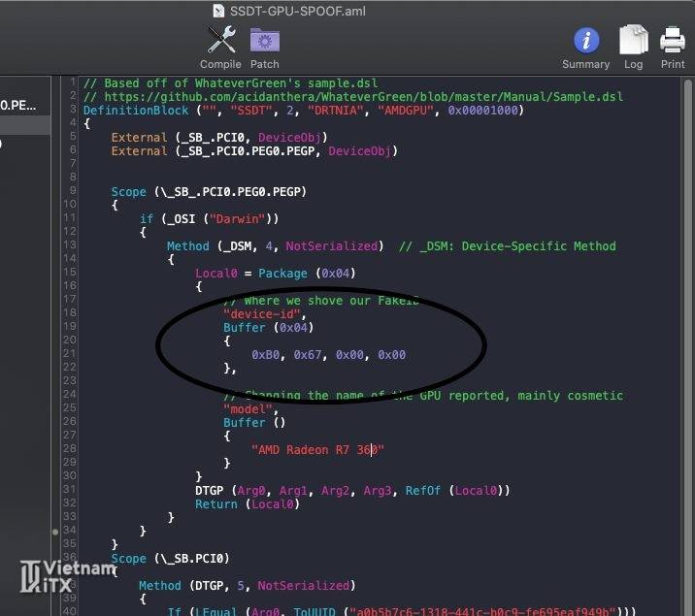Click the "device-id" string in the code
Screen dimensions: 695x616
[265, 314]
